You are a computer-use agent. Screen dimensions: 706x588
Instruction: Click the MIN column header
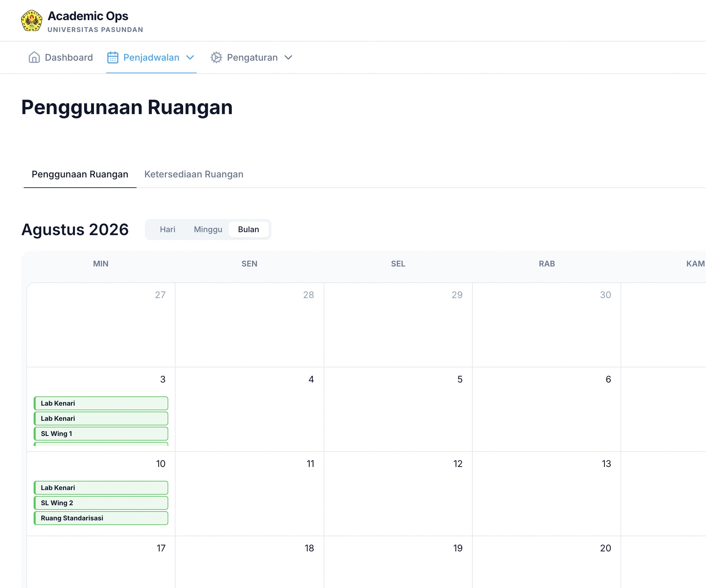click(x=101, y=264)
